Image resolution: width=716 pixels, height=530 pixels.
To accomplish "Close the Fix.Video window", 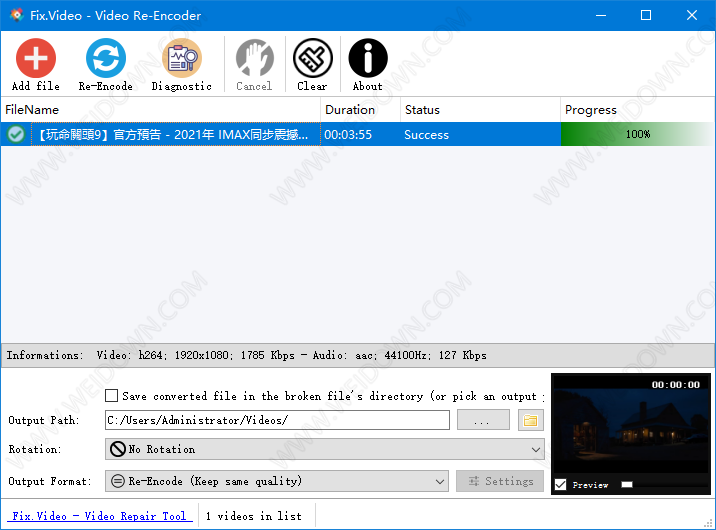I will pyautogui.click(x=691, y=15).
